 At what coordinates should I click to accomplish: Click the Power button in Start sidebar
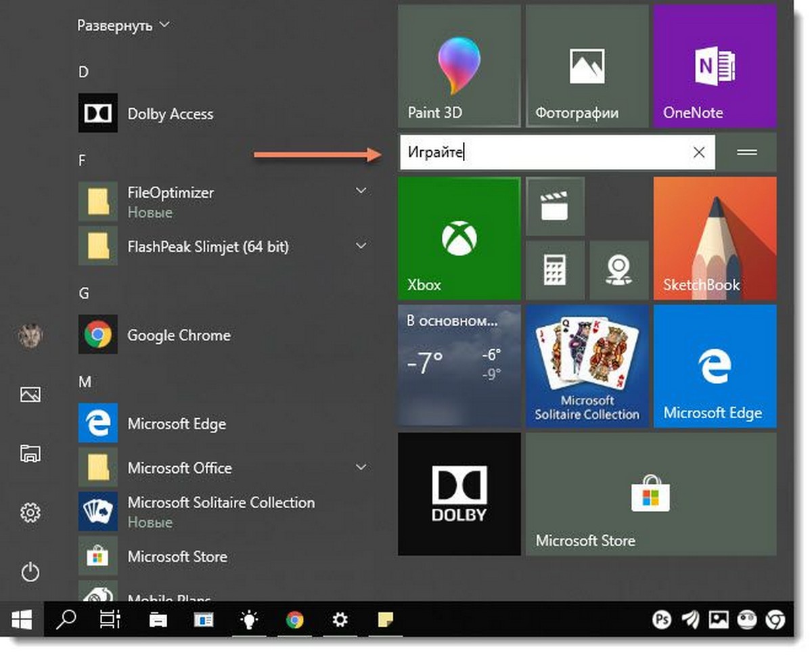30,572
